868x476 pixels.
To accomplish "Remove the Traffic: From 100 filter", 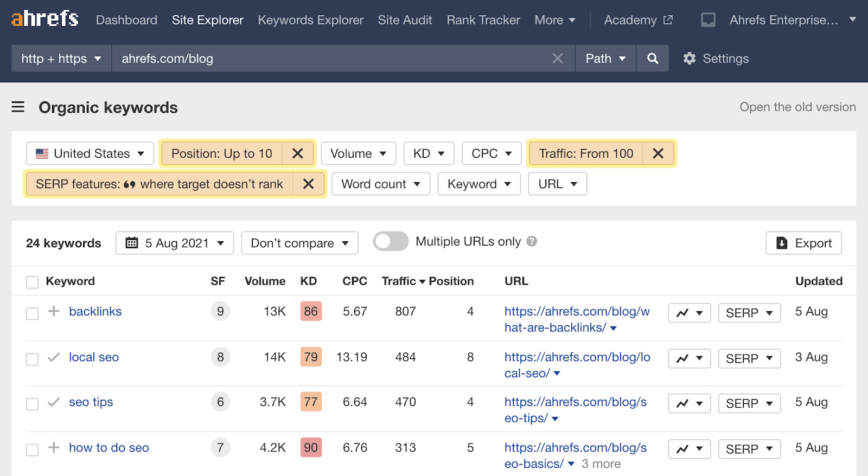I will [x=658, y=153].
